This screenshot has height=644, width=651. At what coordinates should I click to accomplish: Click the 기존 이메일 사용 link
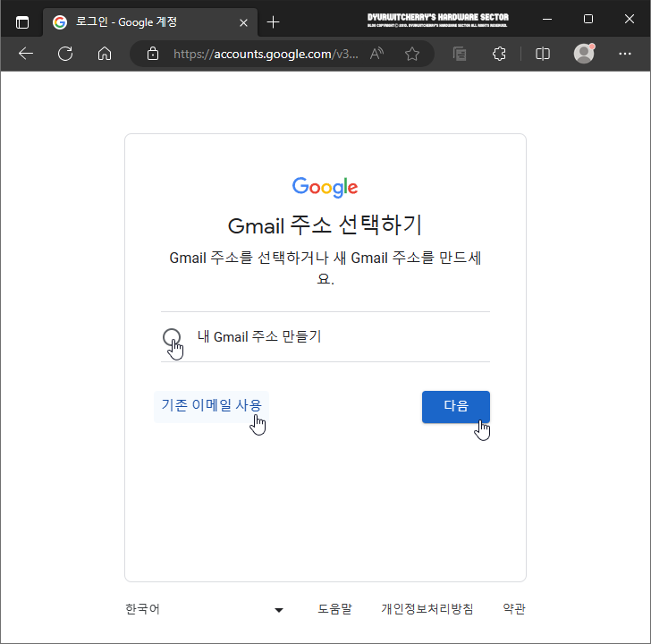pos(211,406)
